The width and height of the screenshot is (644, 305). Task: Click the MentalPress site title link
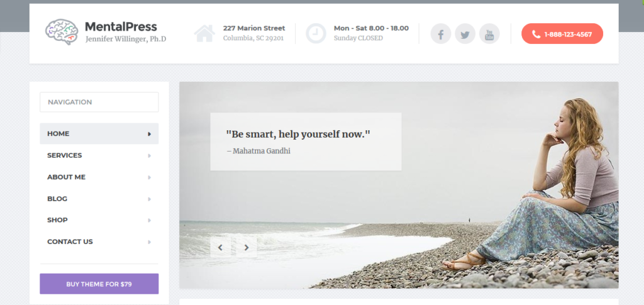click(121, 26)
